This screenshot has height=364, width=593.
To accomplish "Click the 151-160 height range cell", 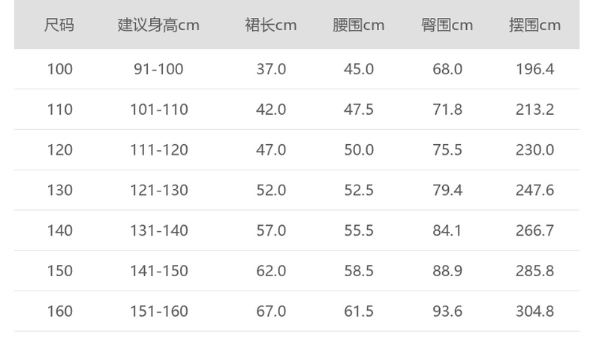I will (x=158, y=311).
